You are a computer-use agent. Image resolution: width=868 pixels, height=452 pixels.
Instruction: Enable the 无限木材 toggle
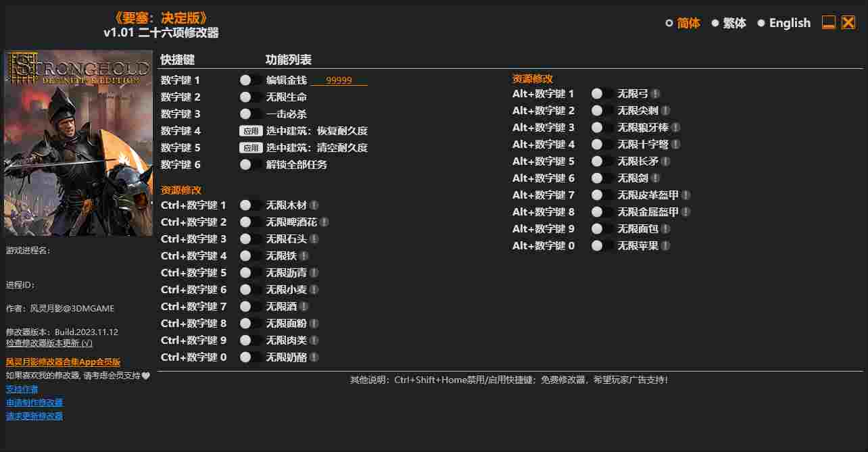point(251,205)
